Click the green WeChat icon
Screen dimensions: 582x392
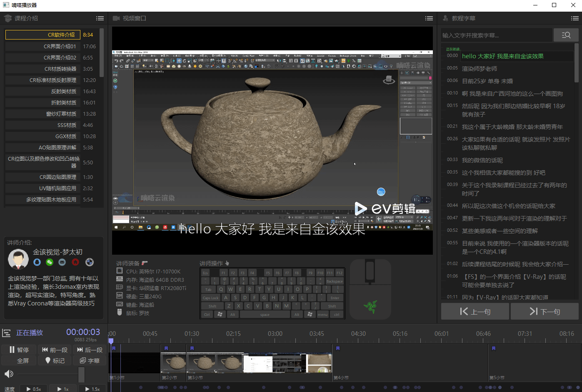point(50,262)
